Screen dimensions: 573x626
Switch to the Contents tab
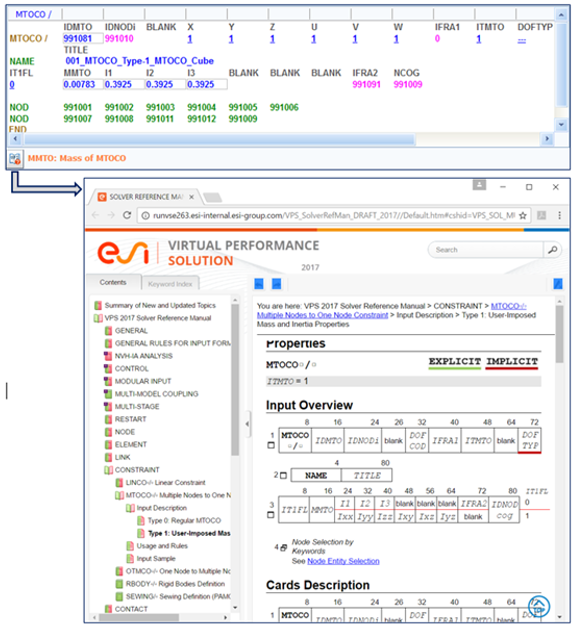pyautogui.click(x=113, y=282)
